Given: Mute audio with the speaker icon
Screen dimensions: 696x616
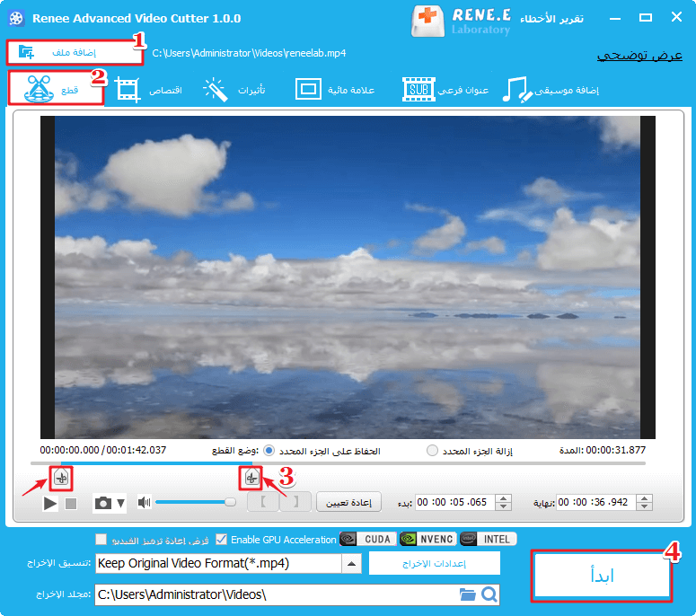Looking at the screenshot, I should click(145, 502).
